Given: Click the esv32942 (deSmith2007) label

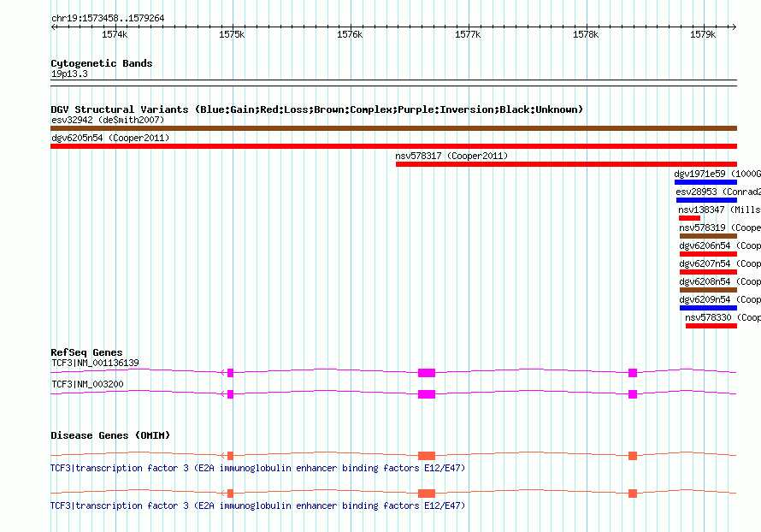Looking at the screenshot, I should (x=108, y=120).
